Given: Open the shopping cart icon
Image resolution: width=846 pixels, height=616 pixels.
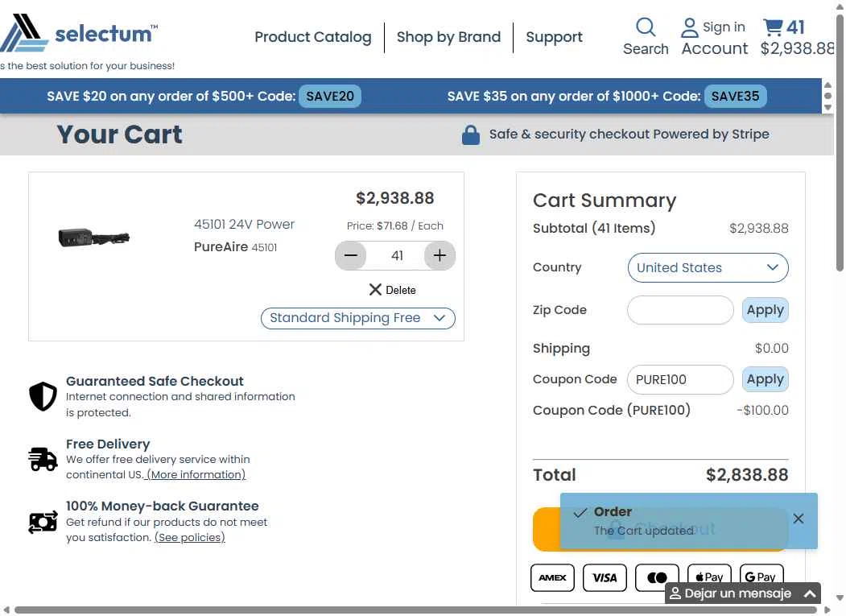Looking at the screenshot, I should click(773, 27).
